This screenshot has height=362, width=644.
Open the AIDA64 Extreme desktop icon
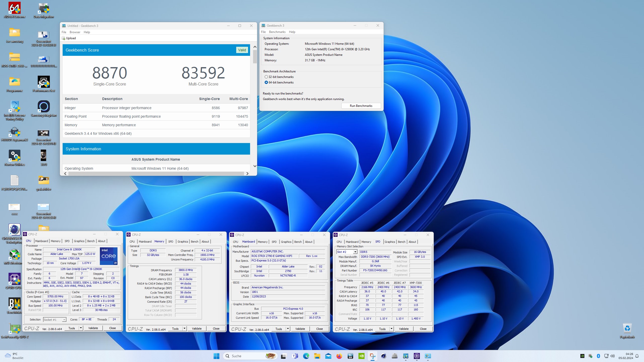point(15,10)
